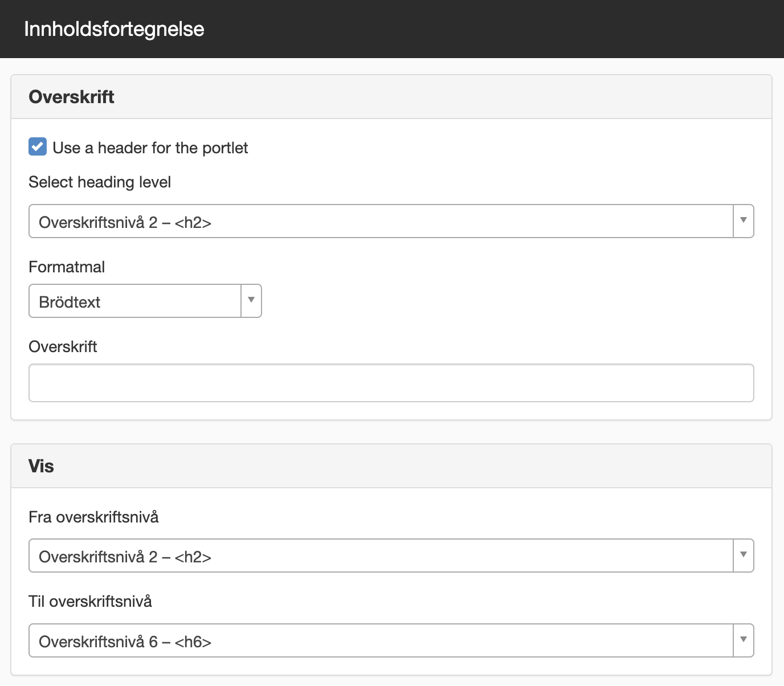
Task: Open the 'Fra overskriftsnivå' dropdown
Action: click(x=391, y=556)
